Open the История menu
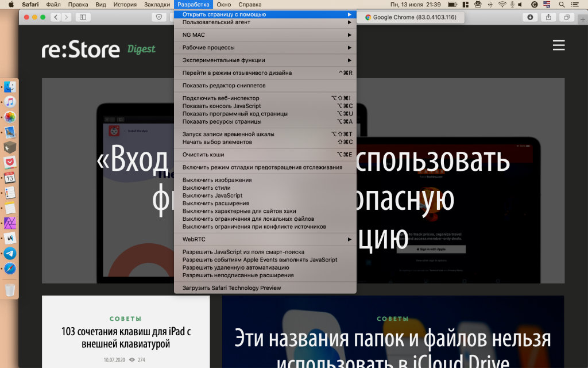 125,5
